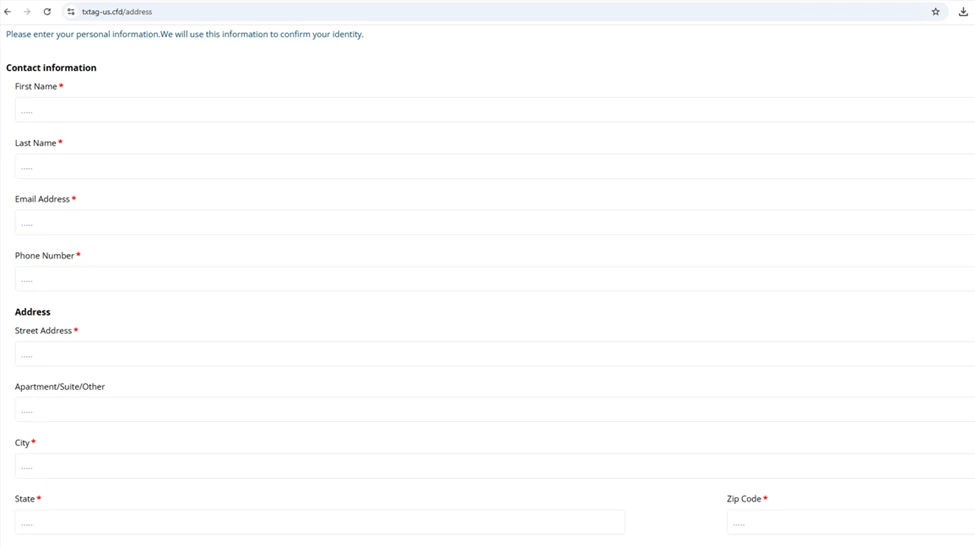The height and width of the screenshot is (547, 975).
Task: Go back to the previous page
Action: 7,12
